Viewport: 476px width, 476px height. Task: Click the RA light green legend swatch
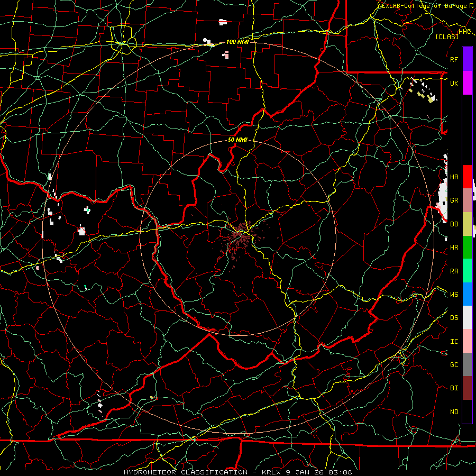[467, 270]
